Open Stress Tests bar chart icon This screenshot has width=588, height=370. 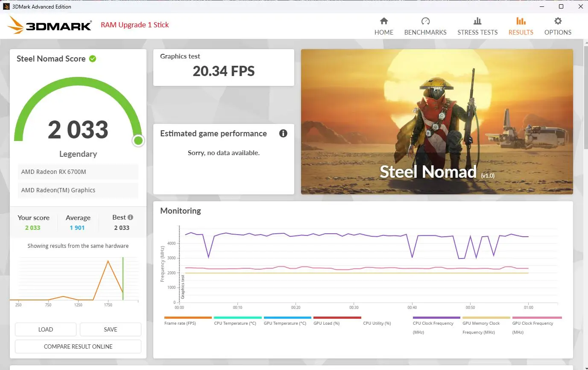point(477,21)
